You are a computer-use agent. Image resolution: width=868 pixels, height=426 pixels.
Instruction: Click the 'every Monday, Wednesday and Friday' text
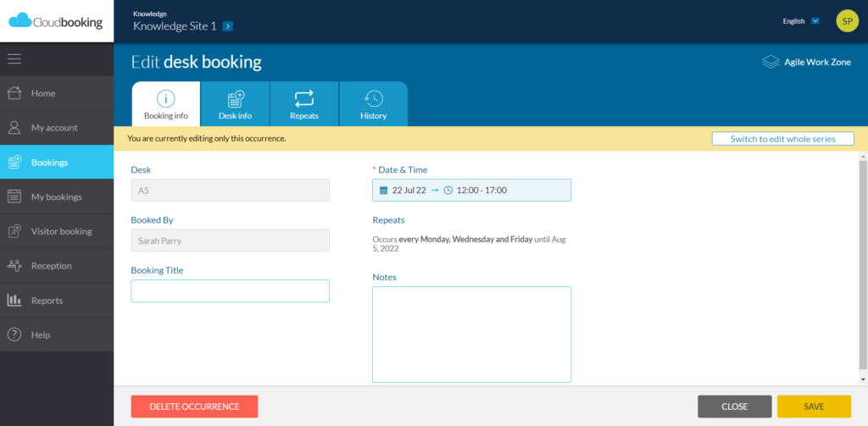click(465, 240)
